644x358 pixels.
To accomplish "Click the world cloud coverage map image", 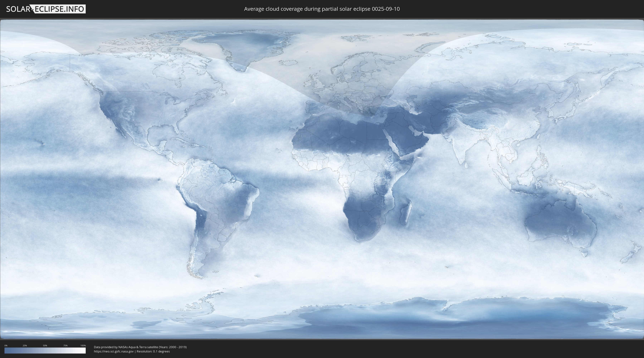I will click(x=322, y=179).
